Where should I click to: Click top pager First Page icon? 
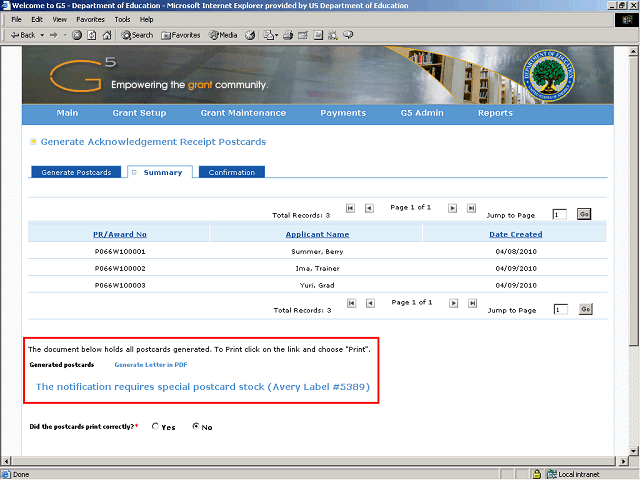[350, 208]
